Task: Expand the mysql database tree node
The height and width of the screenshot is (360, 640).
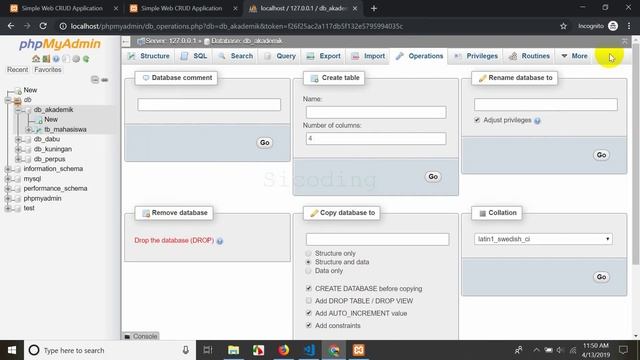Action: pyautogui.click(x=8, y=179)
